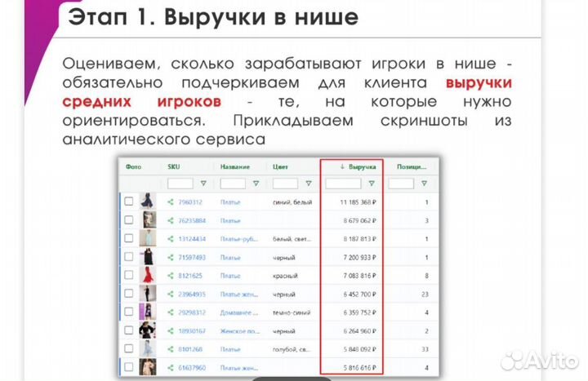The image size is (588, 381).
Task: Click share icon beside SKU 29298312
Action: click(170, 312)
